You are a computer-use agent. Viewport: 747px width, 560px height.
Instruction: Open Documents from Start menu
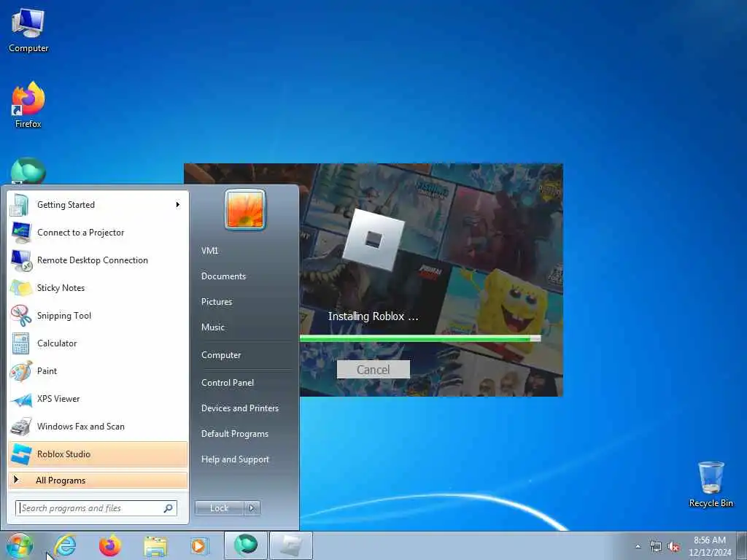click(x=223, y=276)
